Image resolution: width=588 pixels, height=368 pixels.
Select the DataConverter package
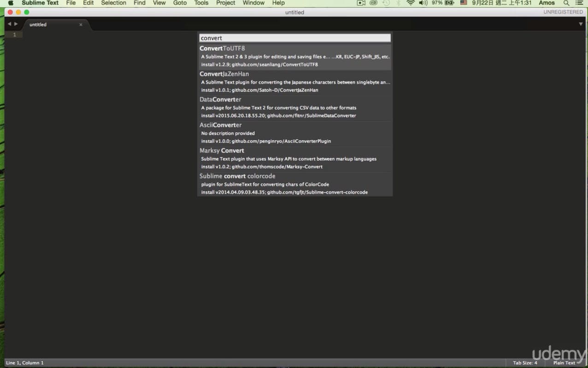click(295, 107)
